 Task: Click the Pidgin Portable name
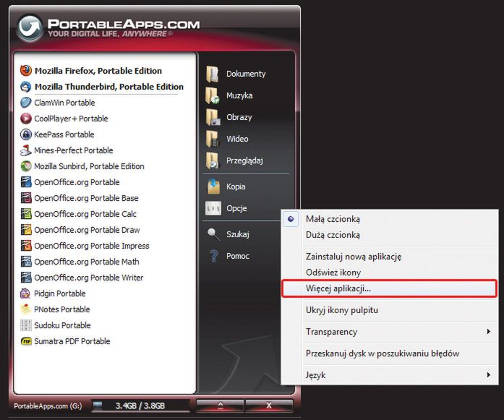point(60,293)
